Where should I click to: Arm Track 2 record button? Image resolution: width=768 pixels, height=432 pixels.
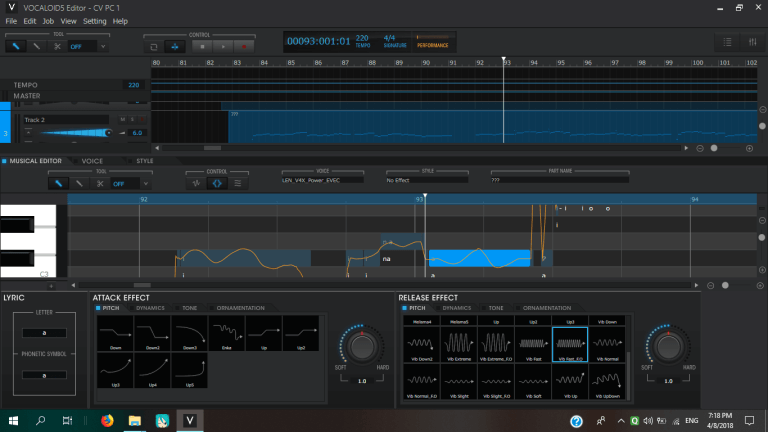(142, 120)
